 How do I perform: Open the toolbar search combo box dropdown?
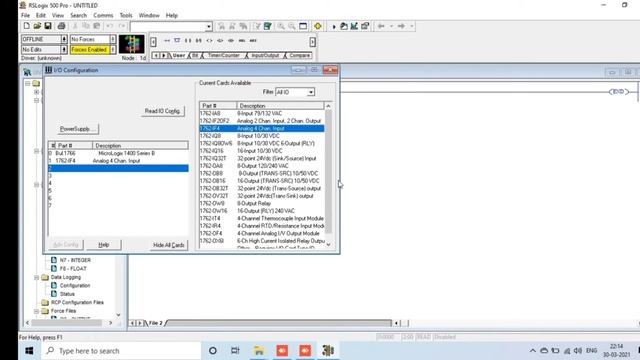coord(209,27)
